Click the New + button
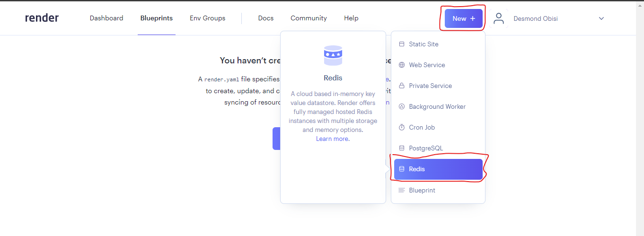Viewport: 644px width, 236px height. [464, 18]
